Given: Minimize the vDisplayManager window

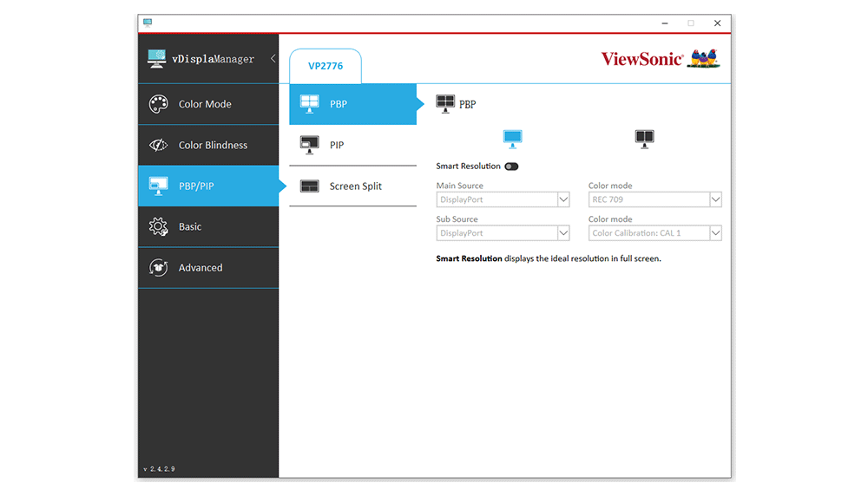Looking at the screenshot, I should pos(665,23).
